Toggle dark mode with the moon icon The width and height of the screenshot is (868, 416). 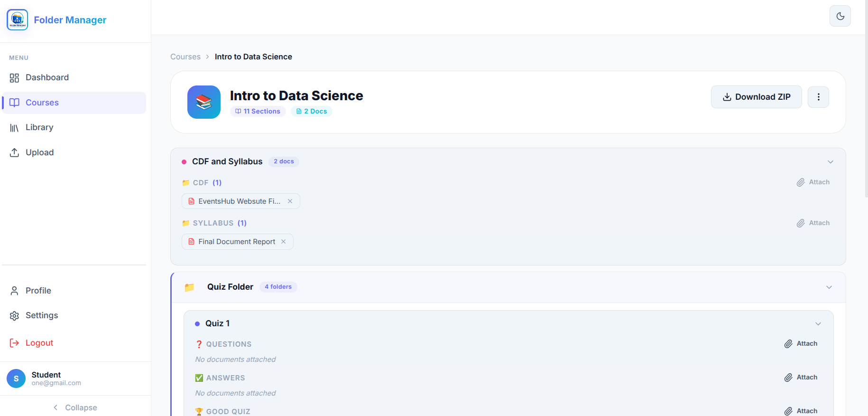(840, 16)
